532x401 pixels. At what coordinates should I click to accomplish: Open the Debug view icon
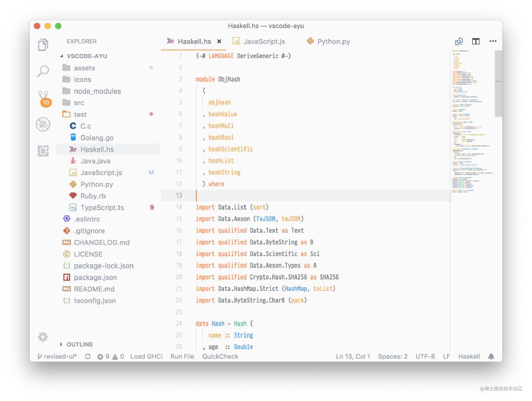click(43, 124)
